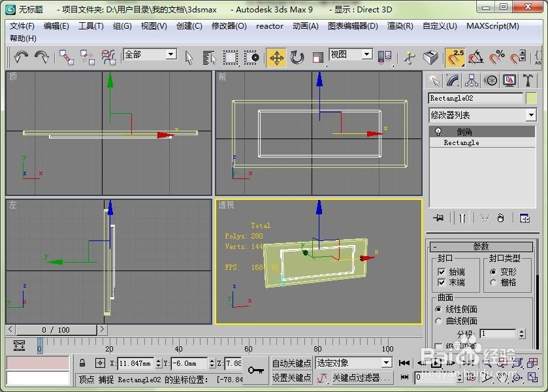Image resolution: width=548 pixels, height=392 pixels.
Task: Edit the Rectangle02 name field
Action: [475, 98]
